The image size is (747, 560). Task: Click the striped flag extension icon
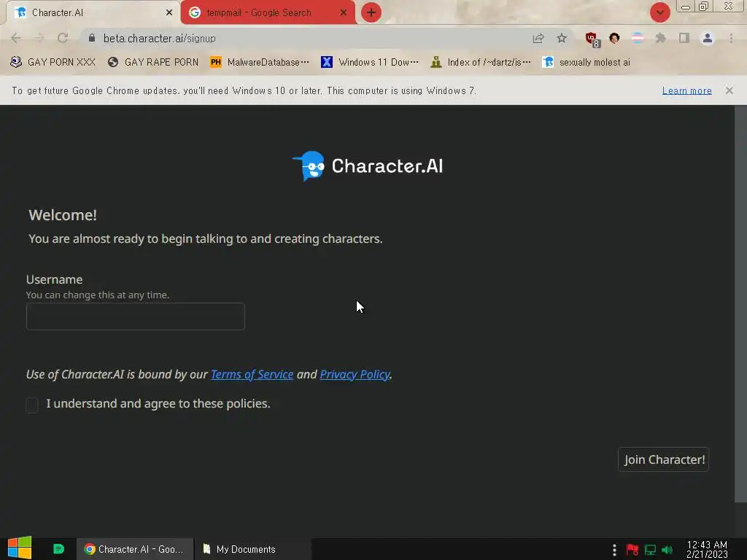[x=638, y=38]
